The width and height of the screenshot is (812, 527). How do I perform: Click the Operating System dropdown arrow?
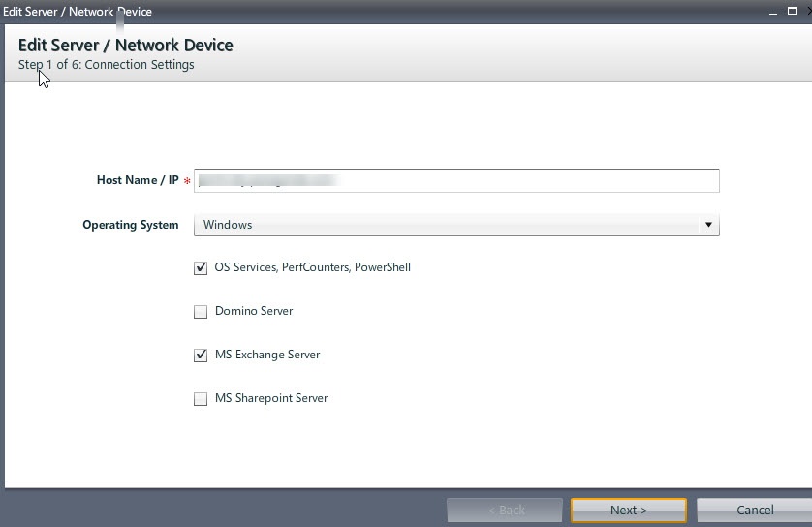click(708, 225)
